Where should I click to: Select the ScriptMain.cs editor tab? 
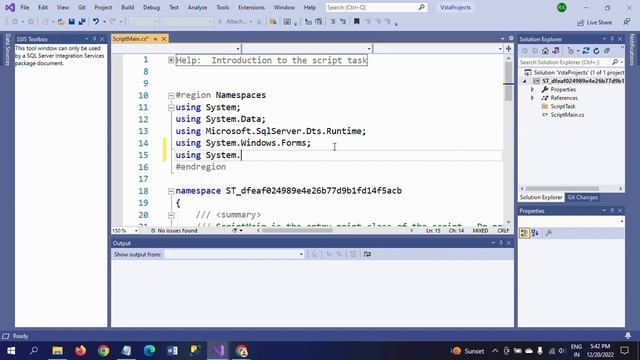pyautogui.click(x=130, y=39)
